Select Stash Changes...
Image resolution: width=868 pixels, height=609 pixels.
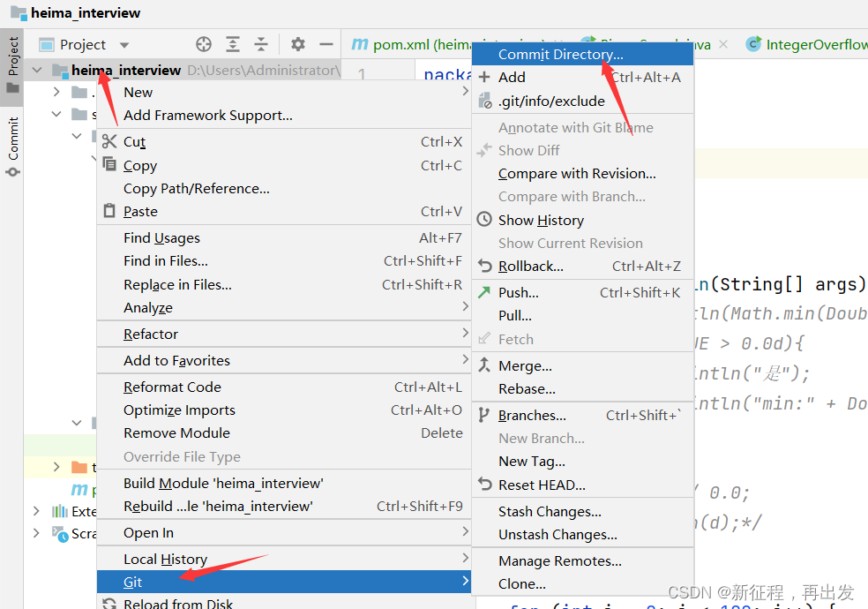click(583, 512)
